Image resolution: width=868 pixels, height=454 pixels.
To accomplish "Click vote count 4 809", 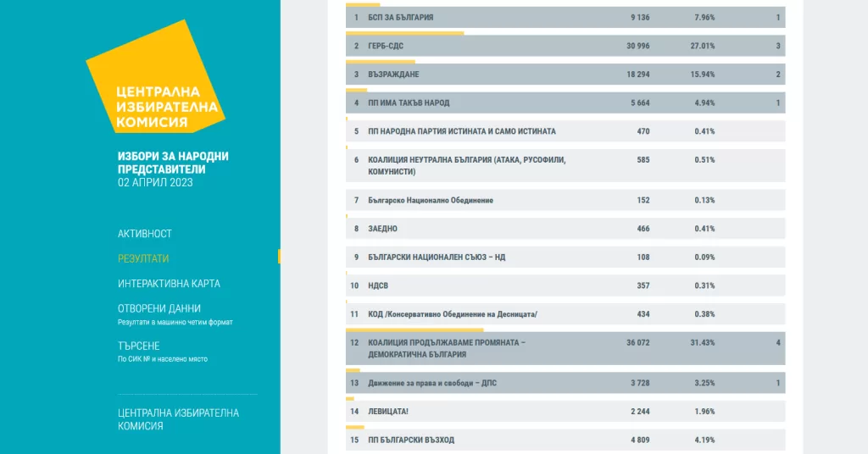I will click(x=640, y=440).
